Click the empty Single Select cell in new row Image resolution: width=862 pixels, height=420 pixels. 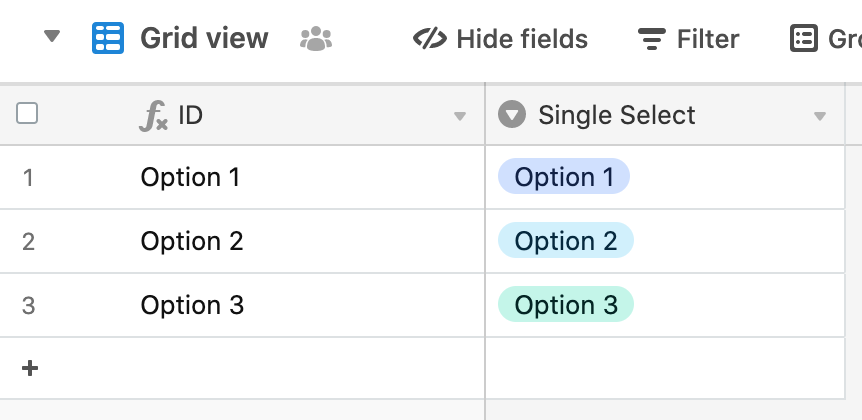[x=665, y=368]
